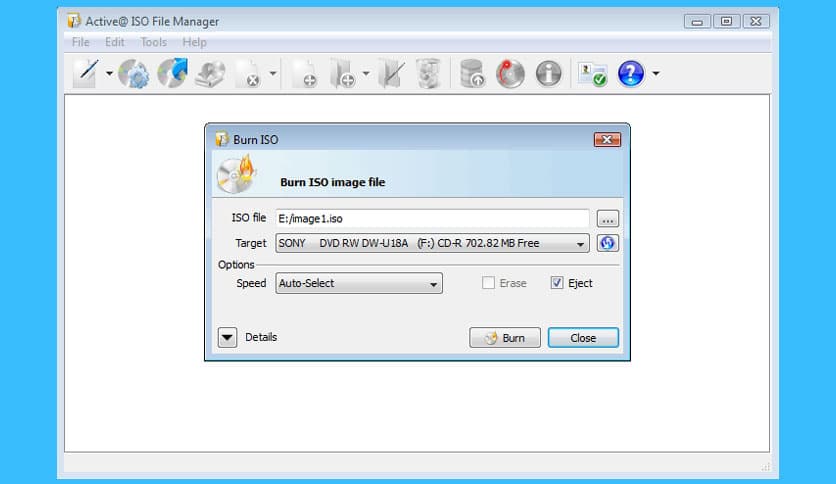The width and height of the screenshot is (836, 484).
Task: Click the Burn ISO title bar icon
Action: point(221,139)
